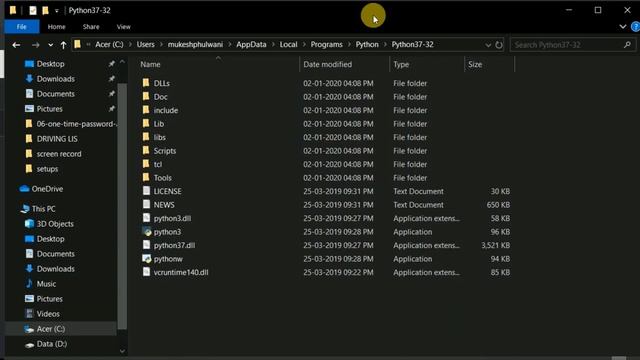
Task: Open pinned Pictures in Quick access
Action: tap(49, 109)
